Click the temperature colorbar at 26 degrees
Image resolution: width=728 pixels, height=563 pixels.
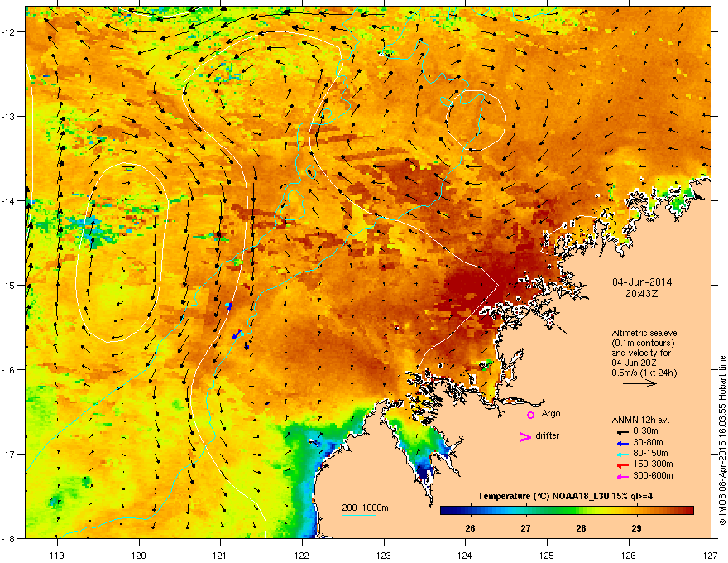click(x=471, y=511)
